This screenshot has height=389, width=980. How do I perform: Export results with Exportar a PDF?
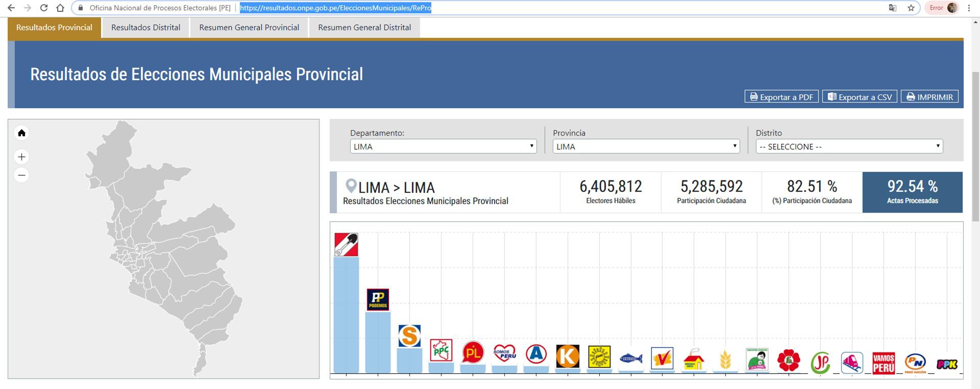[781, 97]
